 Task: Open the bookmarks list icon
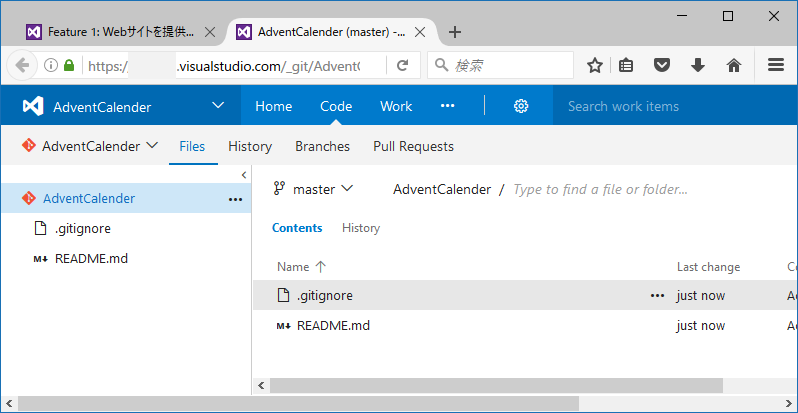point(626,65)
